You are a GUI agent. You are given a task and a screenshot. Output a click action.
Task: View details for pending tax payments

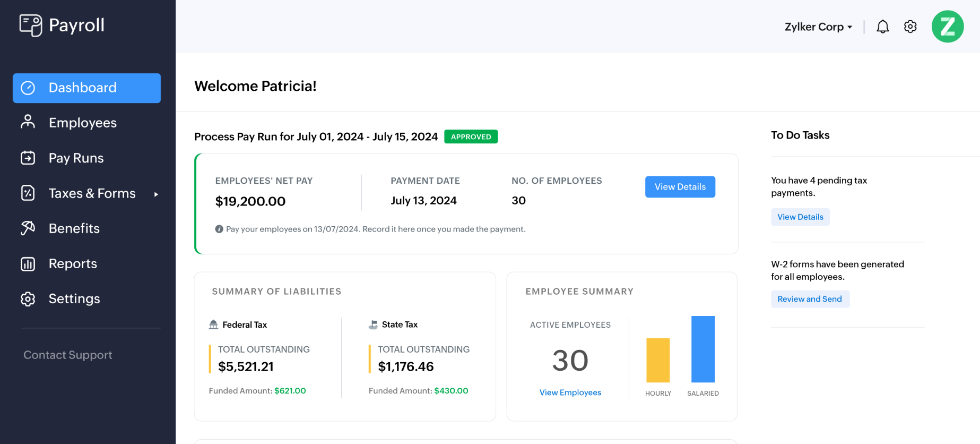click(x=800, y=217)
